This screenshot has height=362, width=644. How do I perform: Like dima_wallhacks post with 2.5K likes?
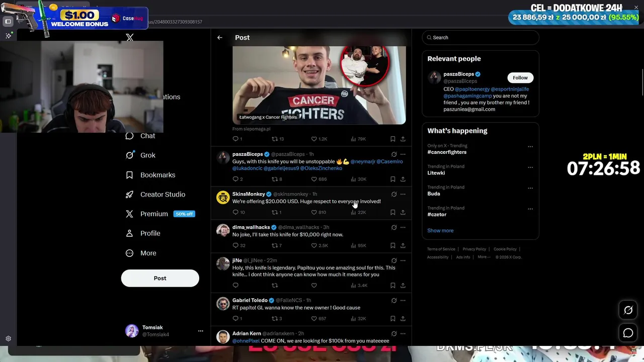coord(314,245)
